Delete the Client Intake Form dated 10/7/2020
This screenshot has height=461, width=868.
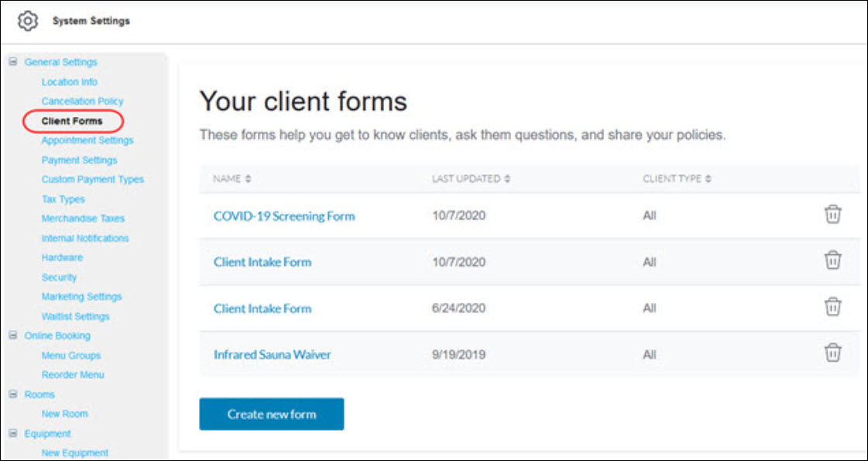point(832,261)
